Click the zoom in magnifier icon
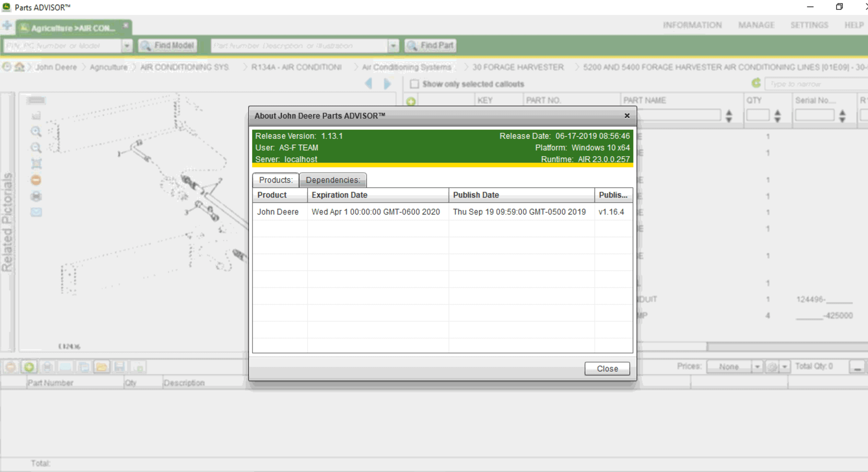Screen dimensions: 868x472 tap(36, 131)
